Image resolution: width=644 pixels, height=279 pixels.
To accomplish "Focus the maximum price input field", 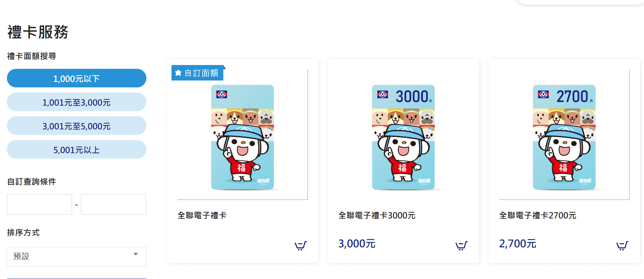I will coord(113,204).
